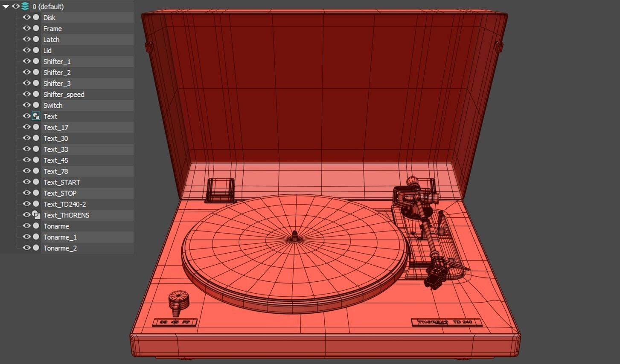The height and width of the screenshot is (364, 620).
Task: Hide the Switch object via its eye icon
Action: 26,105
